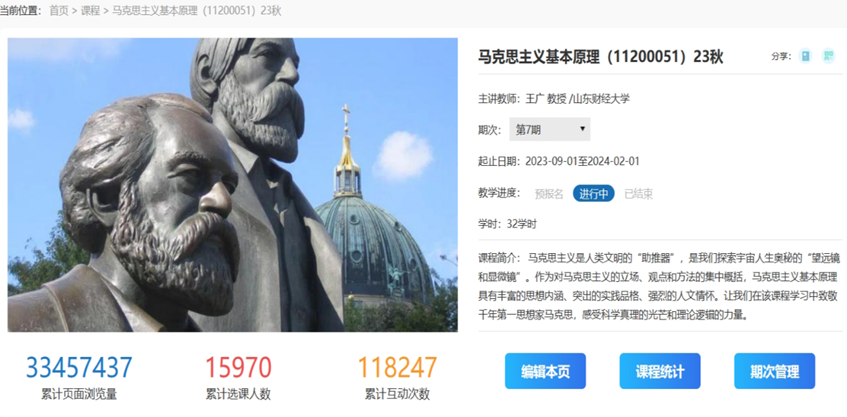Click the course title 马克思主义基本原理 heading
The width and height of the screenshot is (847, 417).
[x=600, y=57]
